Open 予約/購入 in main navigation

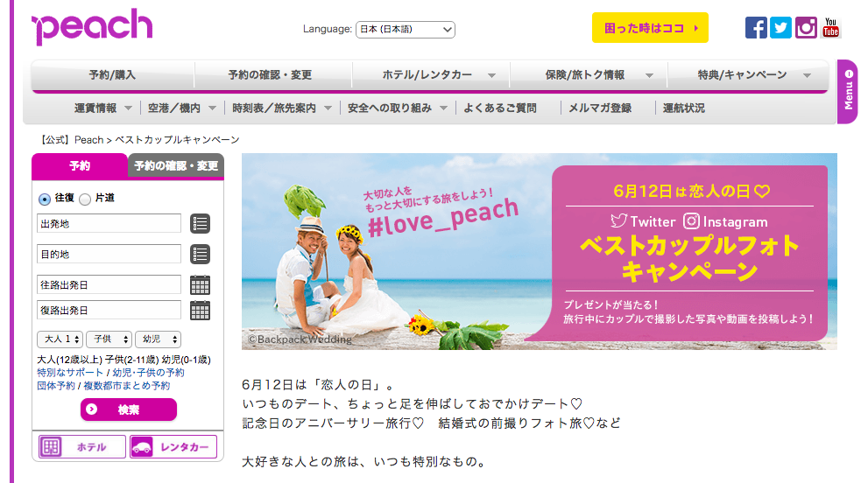point(112,75)
